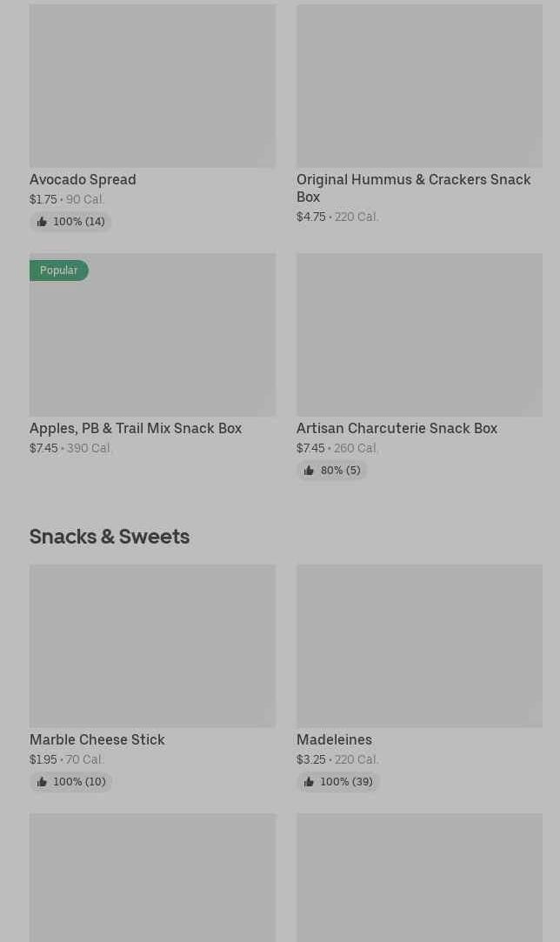Open the Artisan Charcuterie Snack Box image
The height and width of the screenshot is (942, 560).
point(419,334)
